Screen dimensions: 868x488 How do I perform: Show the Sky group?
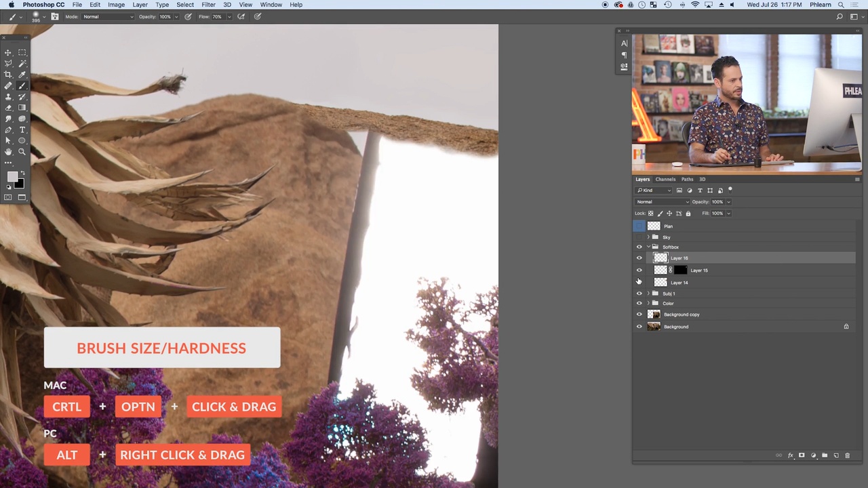pos(639,237)
